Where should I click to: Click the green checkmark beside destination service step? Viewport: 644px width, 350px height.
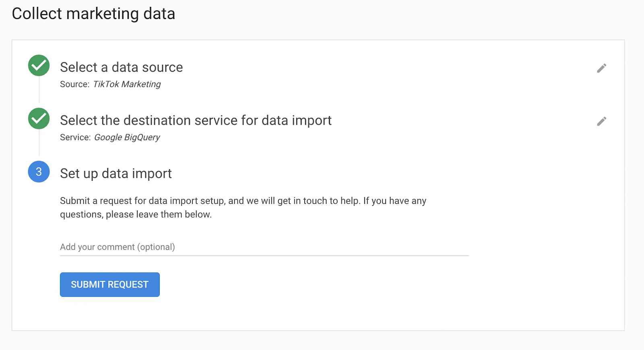pyautogui.click(x=39, y=119)
